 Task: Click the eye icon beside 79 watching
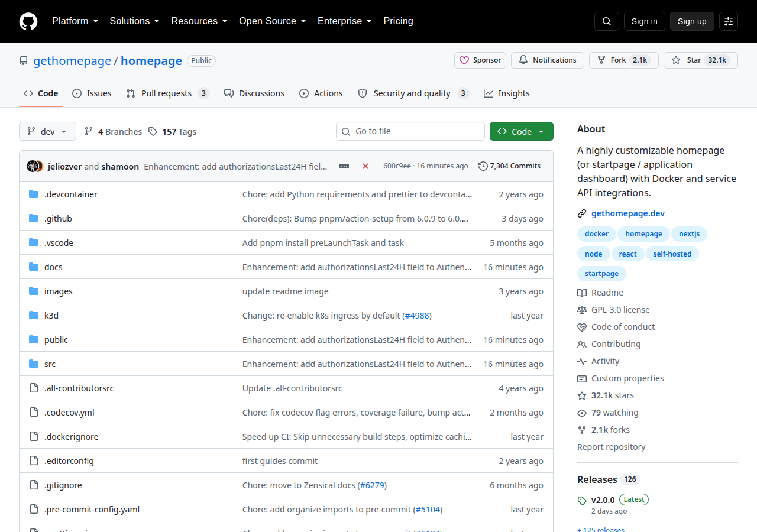pos(582,413)
